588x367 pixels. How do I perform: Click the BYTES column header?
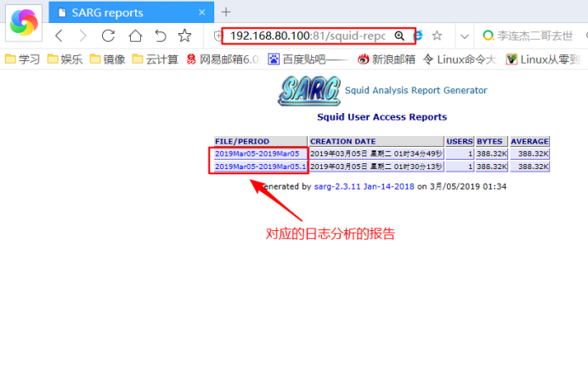492,141
